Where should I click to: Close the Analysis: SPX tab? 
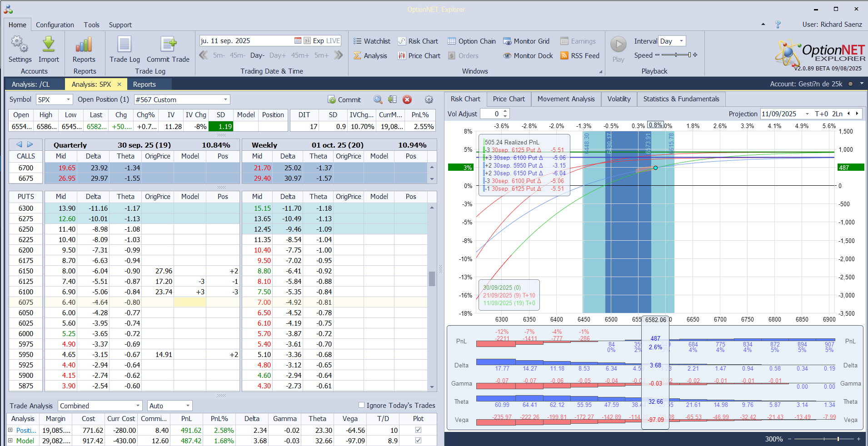(119, 84)
